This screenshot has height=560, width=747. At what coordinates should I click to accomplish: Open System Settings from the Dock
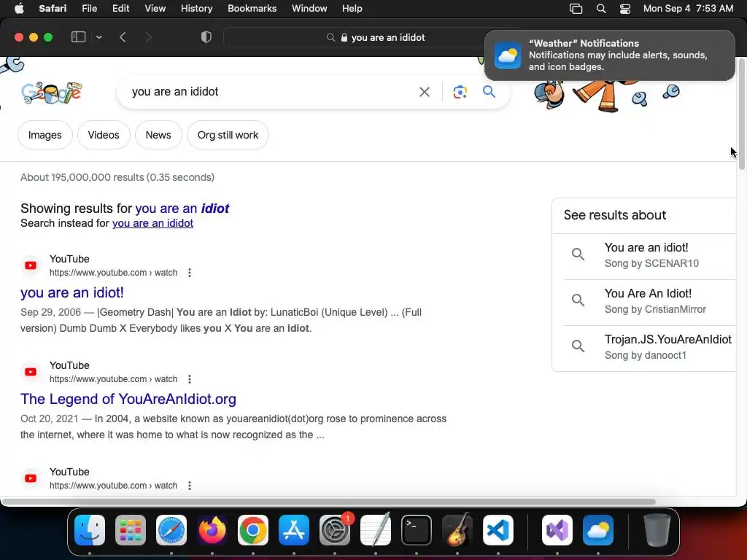pos(335,530)
